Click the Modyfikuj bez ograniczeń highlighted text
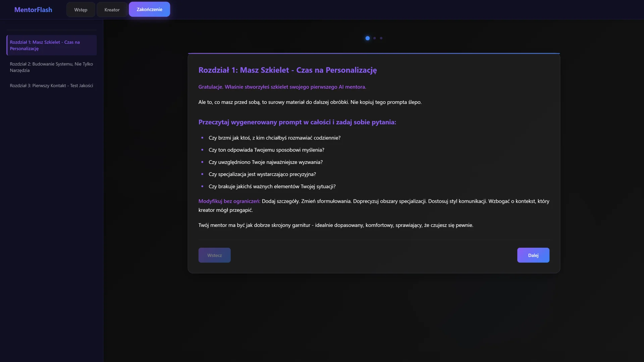The image size is (644, 362). (229, 201)
